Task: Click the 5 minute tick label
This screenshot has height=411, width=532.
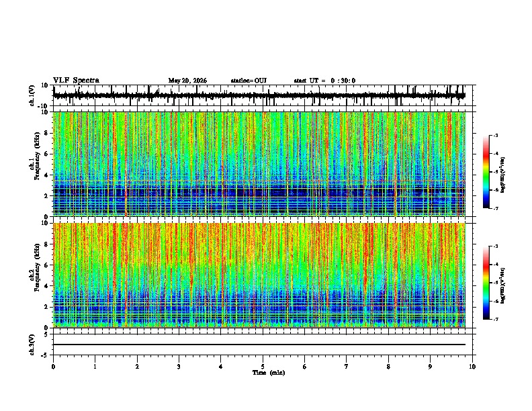Action: click(x=263, y=367)
